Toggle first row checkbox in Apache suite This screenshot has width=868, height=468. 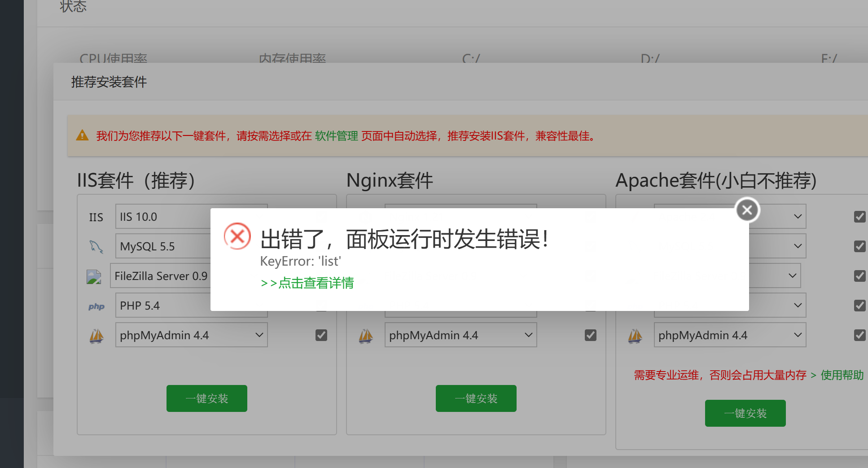tap(860, 217)
